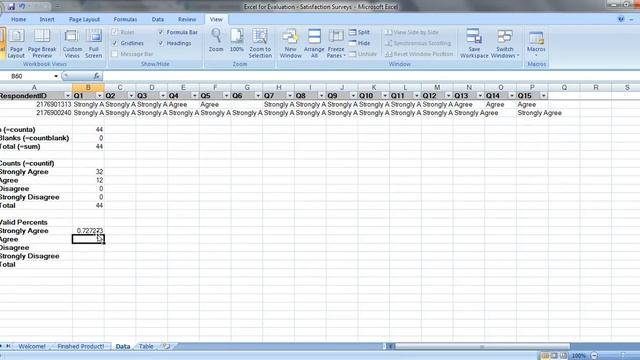Open the Name Box dropdown arrow
640x360 pixels.
point(56,76)
